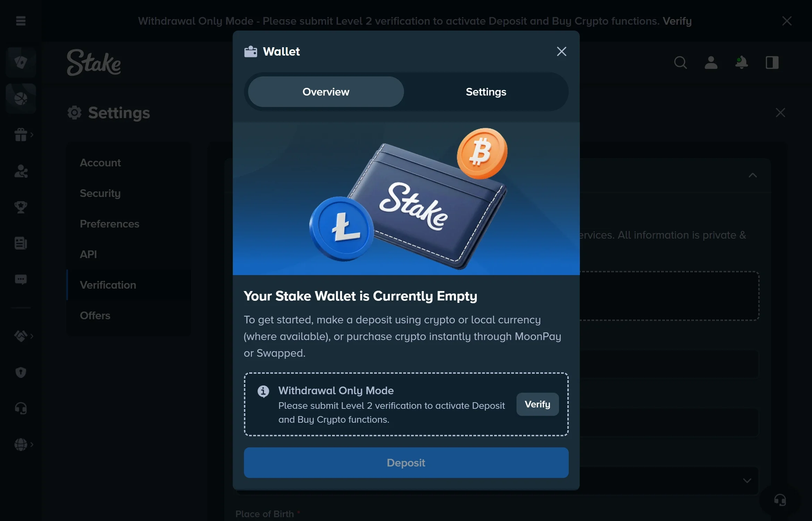Click the Verify button in Withdrawal Only box
Image resolution: width=812 pixels, height=521 pixels.
pos(538,404)
